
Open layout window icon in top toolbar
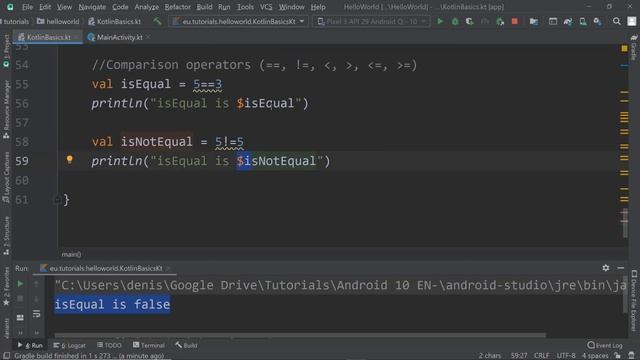[553, 21]
